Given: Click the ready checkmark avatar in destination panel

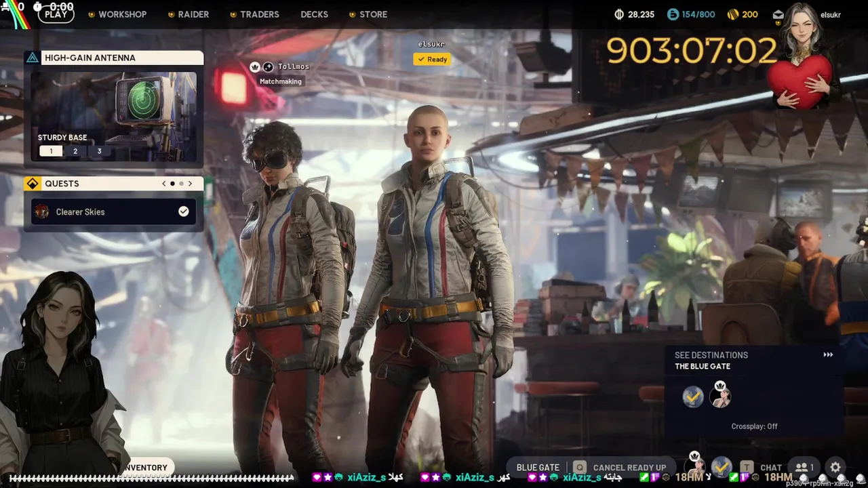Looking at the screenshot, I should 693,396.
